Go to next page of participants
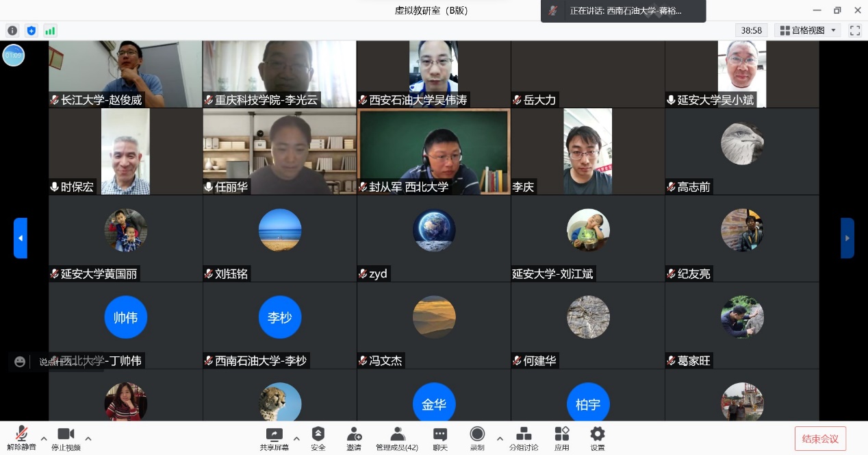 pyautogui.click(x=847, y=238)
